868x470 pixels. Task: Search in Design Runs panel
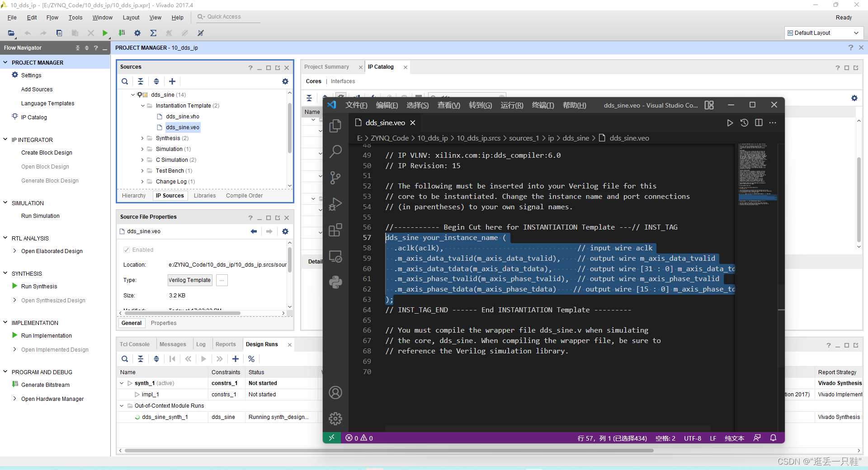click(x=125, y=359)
